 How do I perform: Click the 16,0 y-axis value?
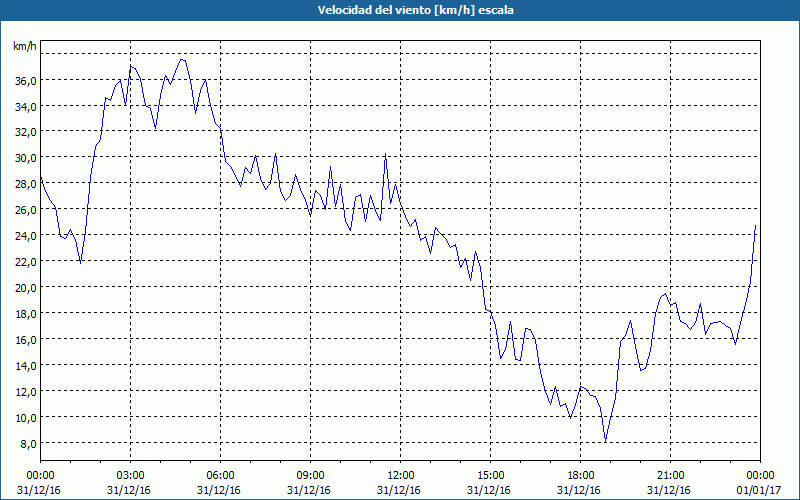pos(26,340)
